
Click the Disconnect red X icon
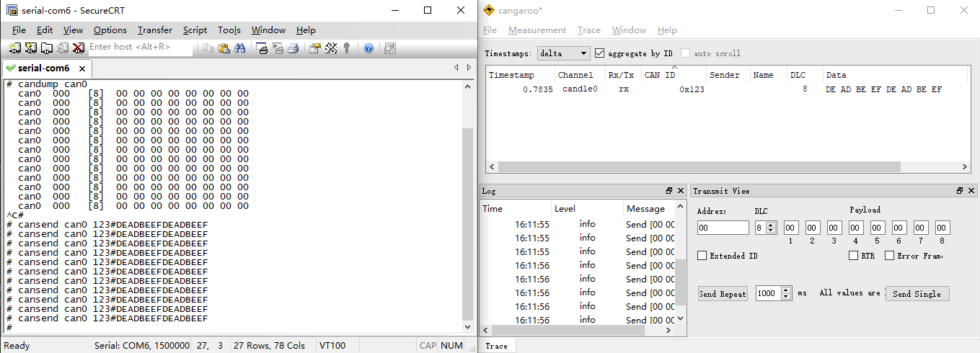(78, 48)
